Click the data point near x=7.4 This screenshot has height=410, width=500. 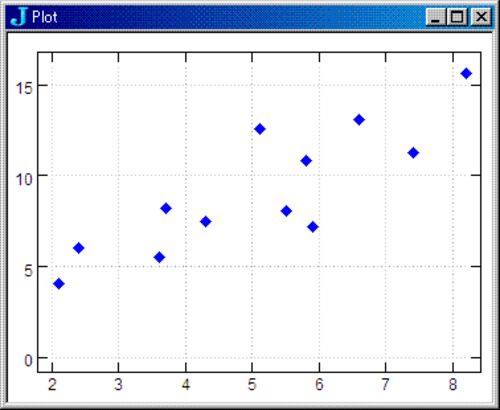(x=413, y=153)
